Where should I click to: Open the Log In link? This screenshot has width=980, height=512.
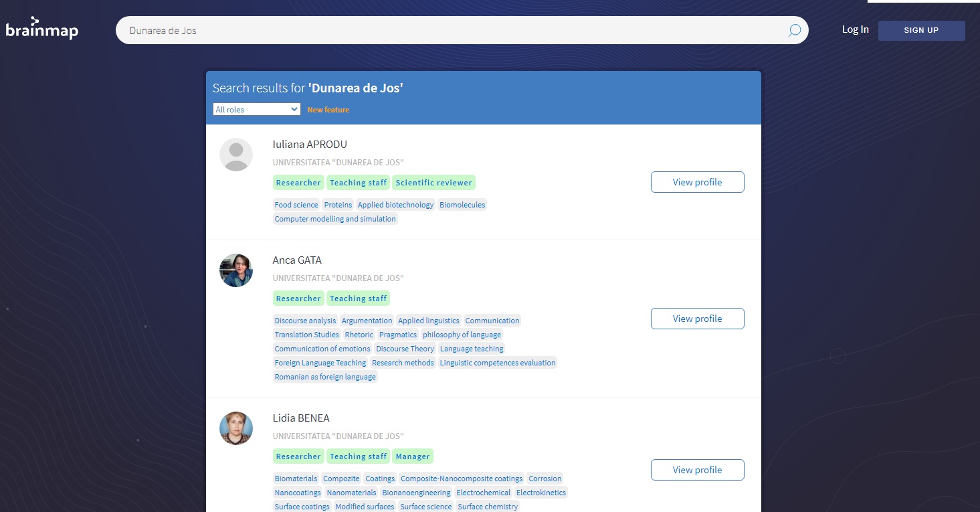pyautogui.click(x=855, y=29)
